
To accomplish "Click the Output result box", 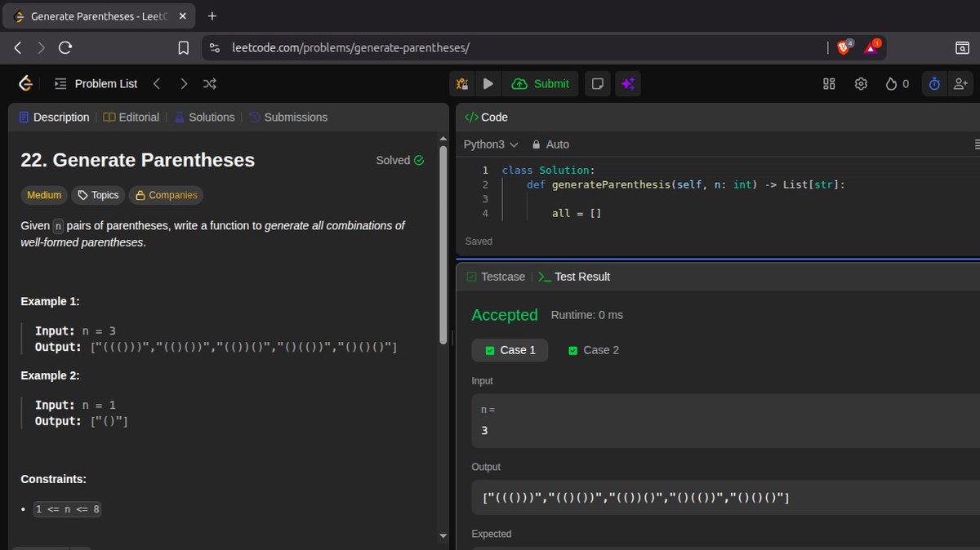I will click(x=725, y=497).
